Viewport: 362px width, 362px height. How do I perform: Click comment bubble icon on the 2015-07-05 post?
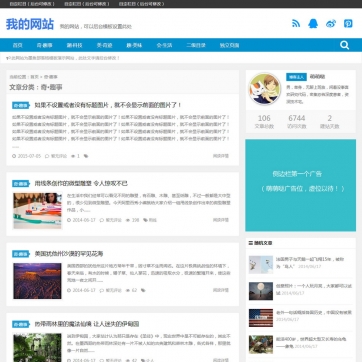pos(47,156)
